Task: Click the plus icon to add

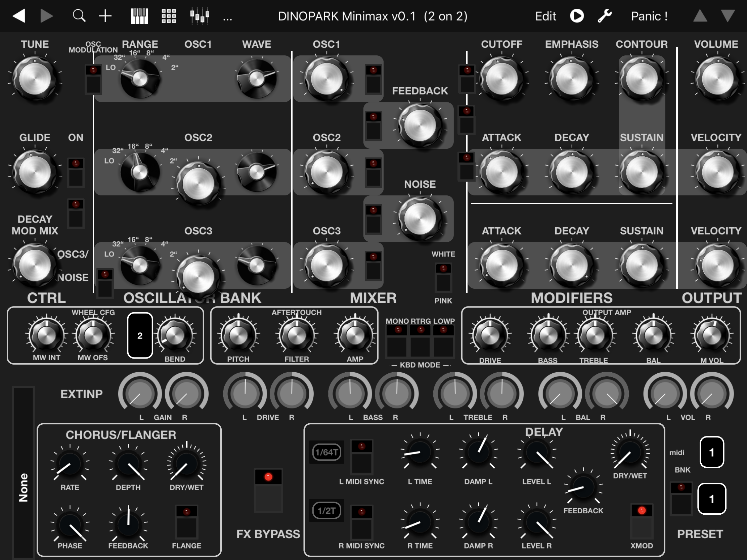Action: (105, 16)
